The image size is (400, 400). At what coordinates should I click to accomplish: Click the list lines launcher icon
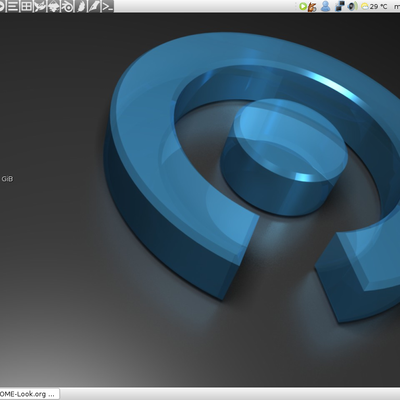pos(13,6)
